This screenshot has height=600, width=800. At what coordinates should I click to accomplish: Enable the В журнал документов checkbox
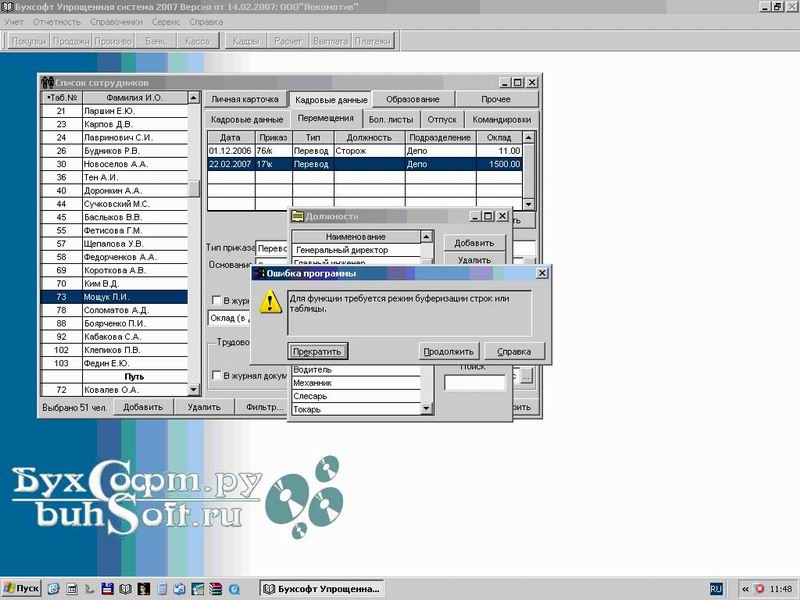[215, 376]
